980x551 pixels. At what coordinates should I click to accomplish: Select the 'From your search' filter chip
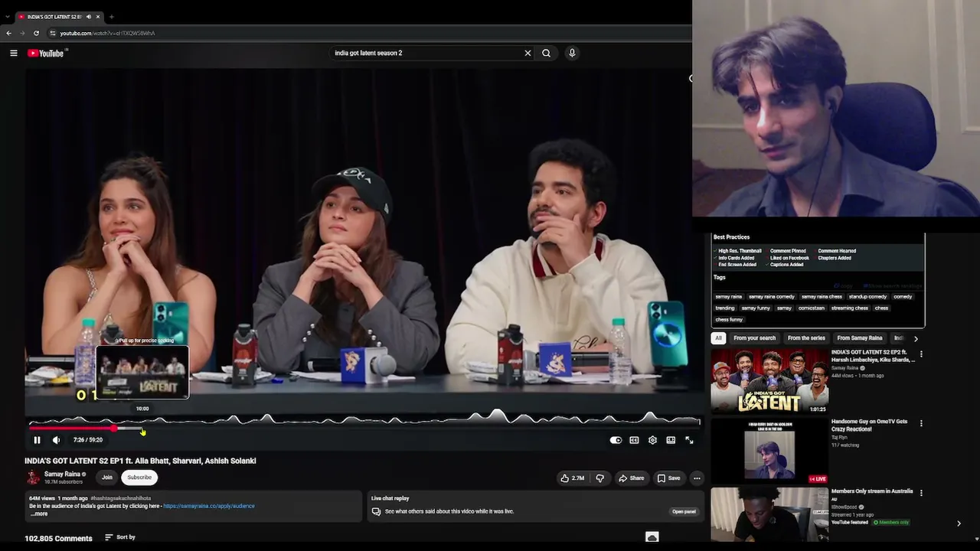[754, 338]
